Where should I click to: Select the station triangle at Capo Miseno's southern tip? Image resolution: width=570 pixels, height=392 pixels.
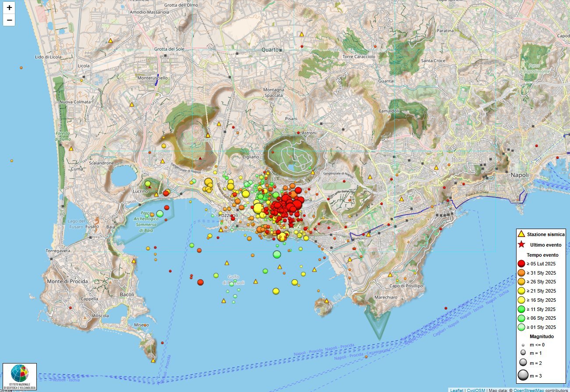pyautogui.click(x=153, y=360)
